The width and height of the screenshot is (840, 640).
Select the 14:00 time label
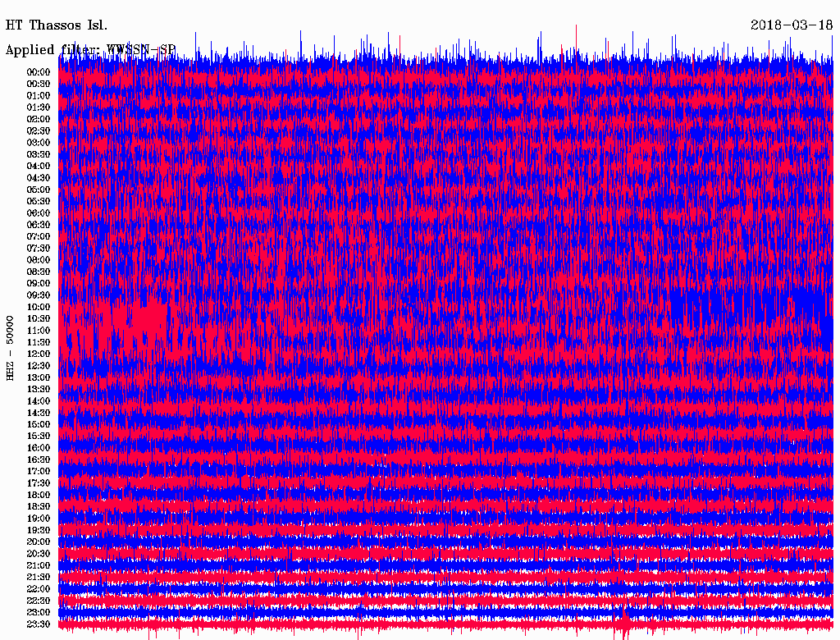39,401
